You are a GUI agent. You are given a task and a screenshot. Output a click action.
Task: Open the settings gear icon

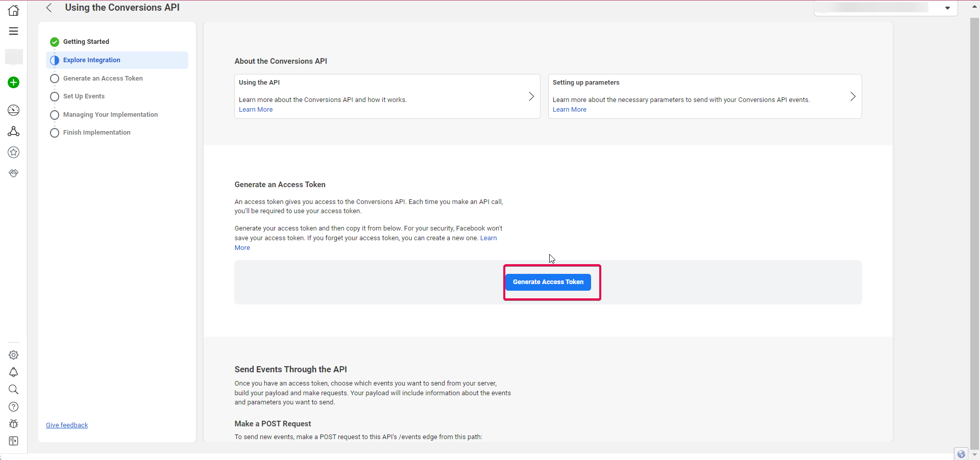pos(14,355)
